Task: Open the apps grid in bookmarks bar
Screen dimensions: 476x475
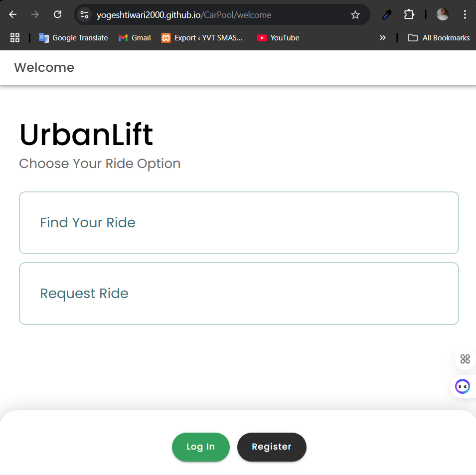Action: 15,38
